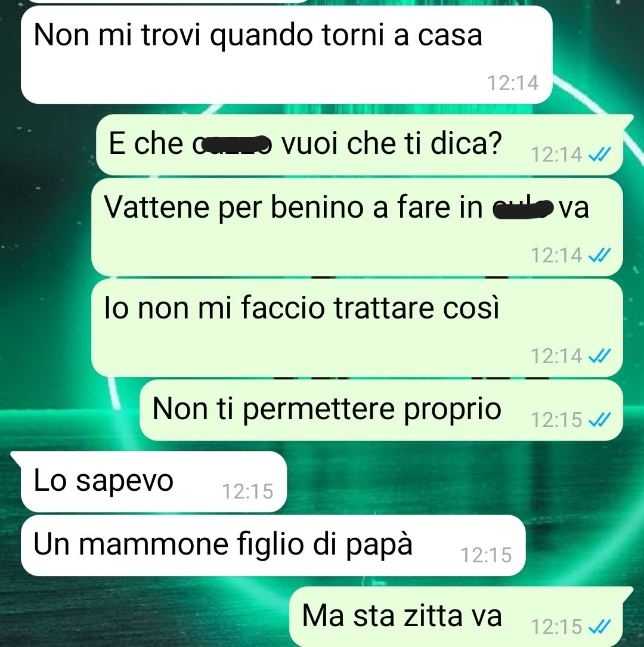This screenshot has height=647, width=644.
Task: Click read checkmarks on "Ma sta zitta va"
Action: (599, 627)
